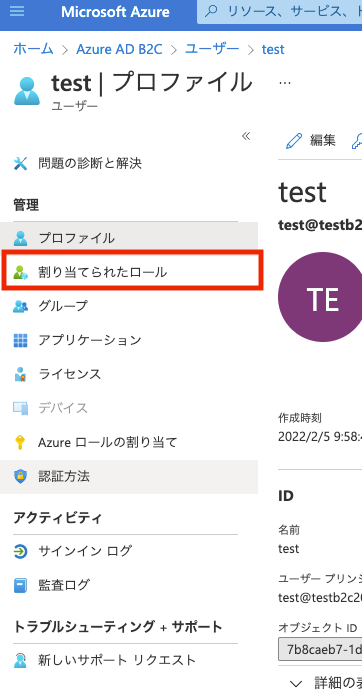Click トラブルシューティング + サポート header
The image size is (362, 697).
click(x=118, y=627)
